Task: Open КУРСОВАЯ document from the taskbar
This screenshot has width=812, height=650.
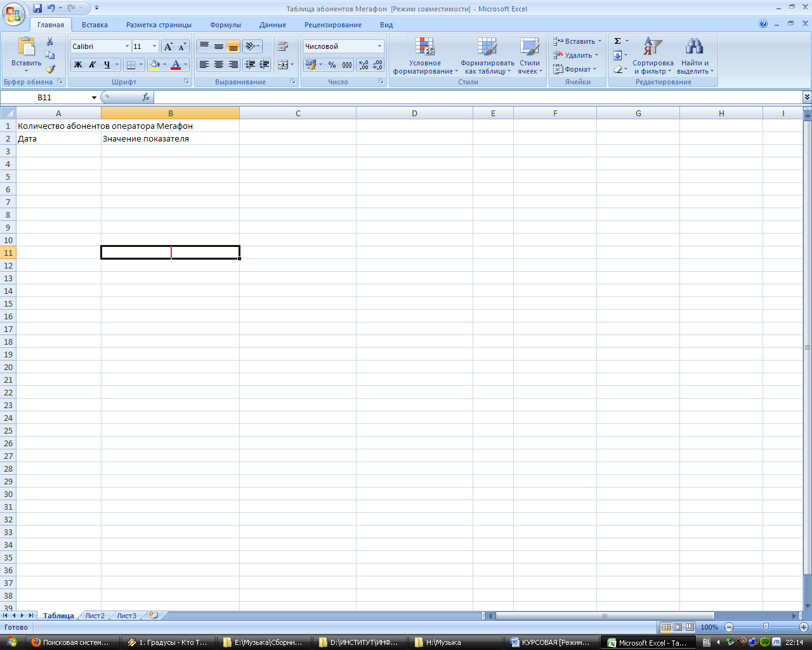Action: click(x=551, y=642)
